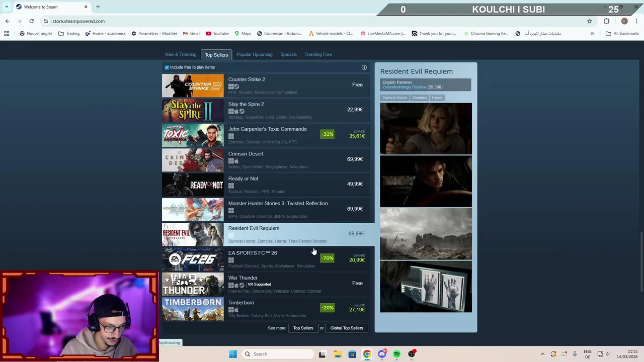Open John Carpenter's Toxic Commando entry

click(x=266, y=135)
